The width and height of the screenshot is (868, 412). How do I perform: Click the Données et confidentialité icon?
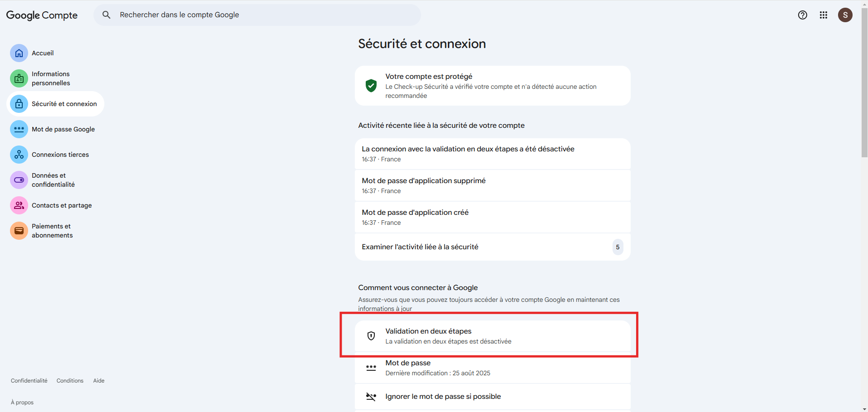[19, 180]
